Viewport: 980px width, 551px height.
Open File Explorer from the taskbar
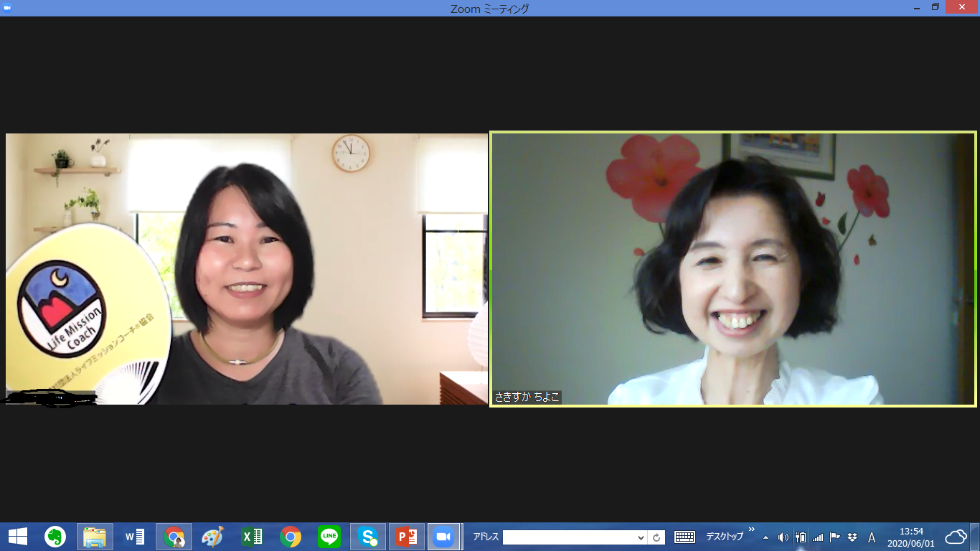point(95,537)
